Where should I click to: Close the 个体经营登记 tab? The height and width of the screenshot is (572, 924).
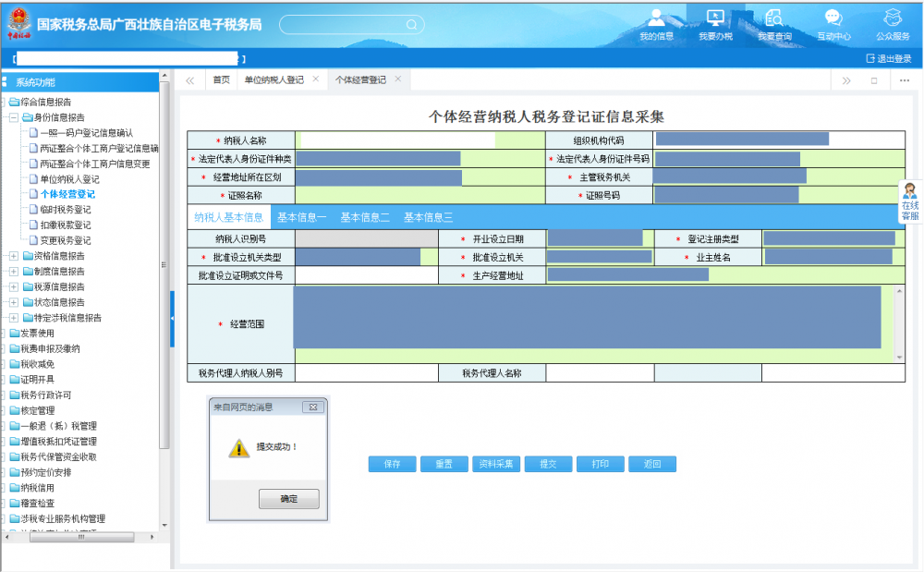(x=398, y=79)
